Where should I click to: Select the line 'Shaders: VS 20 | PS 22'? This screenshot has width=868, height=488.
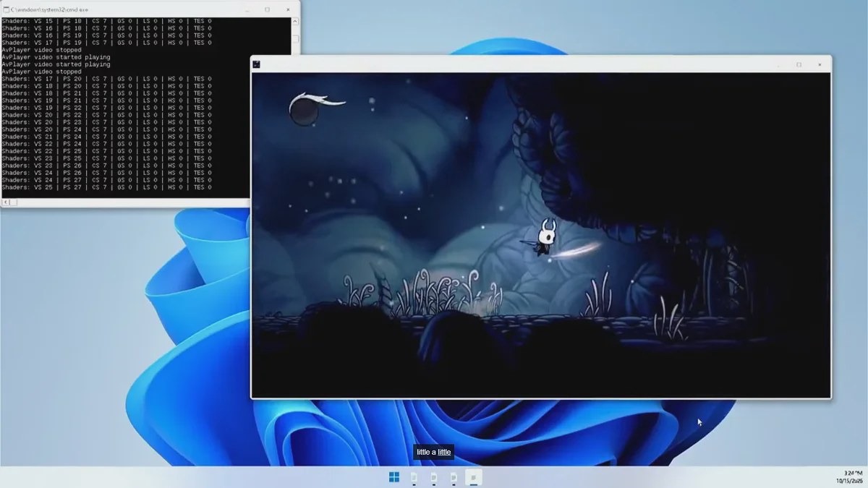pyautogui.click(x=107, y=115)
